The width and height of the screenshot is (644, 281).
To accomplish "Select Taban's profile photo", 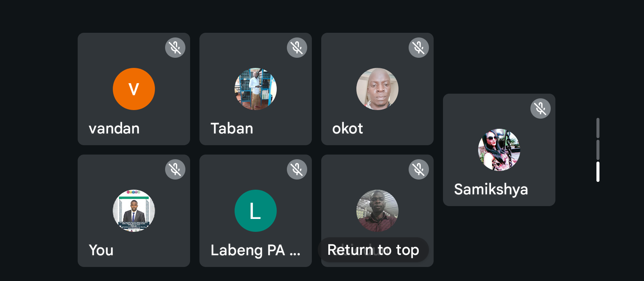I will [256, 89].
